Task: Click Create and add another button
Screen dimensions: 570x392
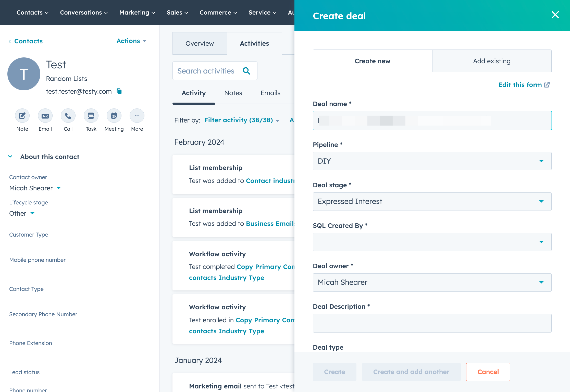Action: (x=411, y=372)
